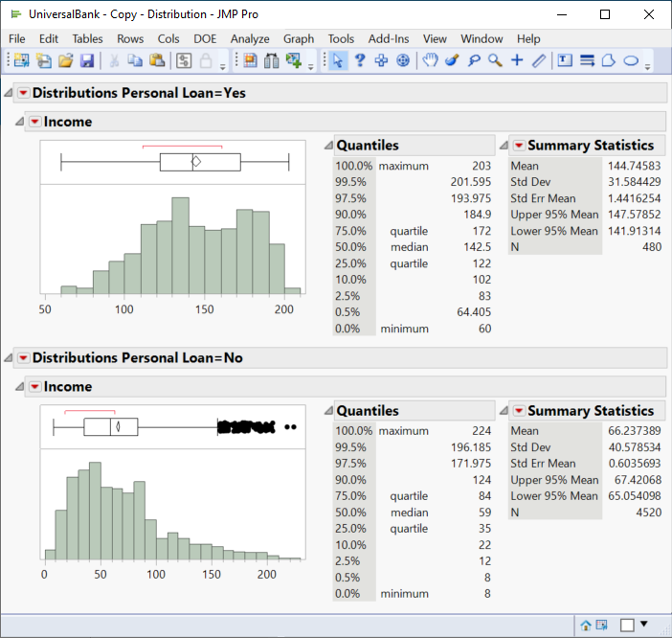Open the status bar dropdown arrow
Screen dimensions: 672x638
[643, 624]
